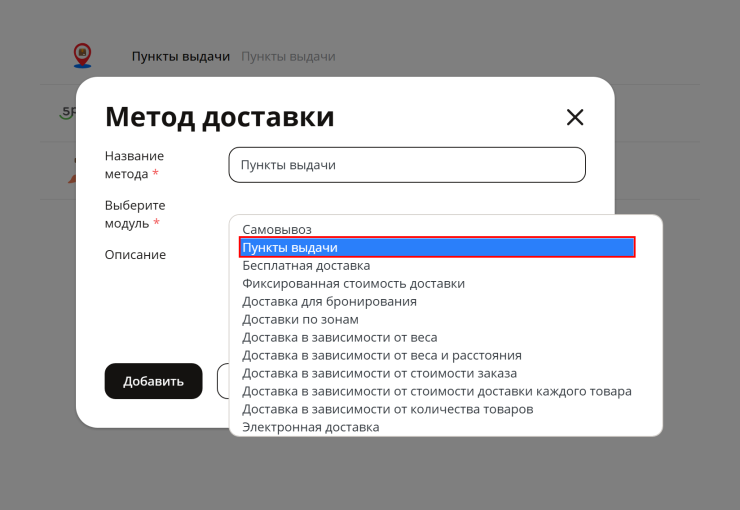
Task: Click the red map pin icon
Action: point(83,56)
